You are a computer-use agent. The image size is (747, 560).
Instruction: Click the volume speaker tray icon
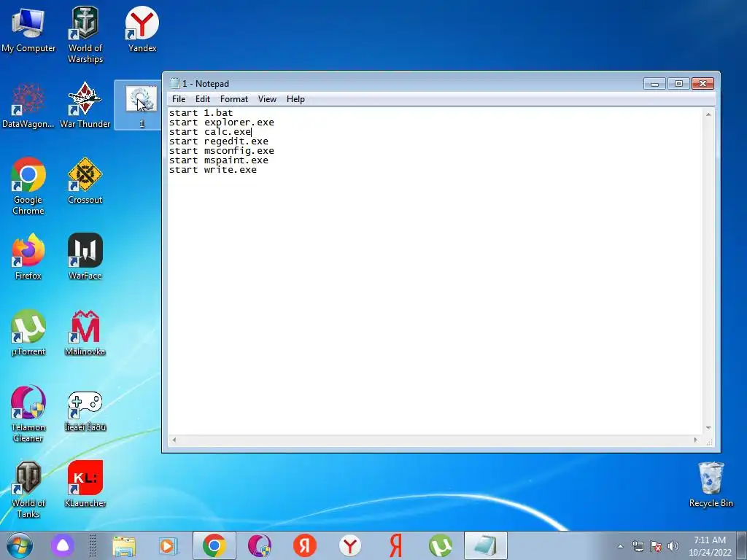[673, 546]
